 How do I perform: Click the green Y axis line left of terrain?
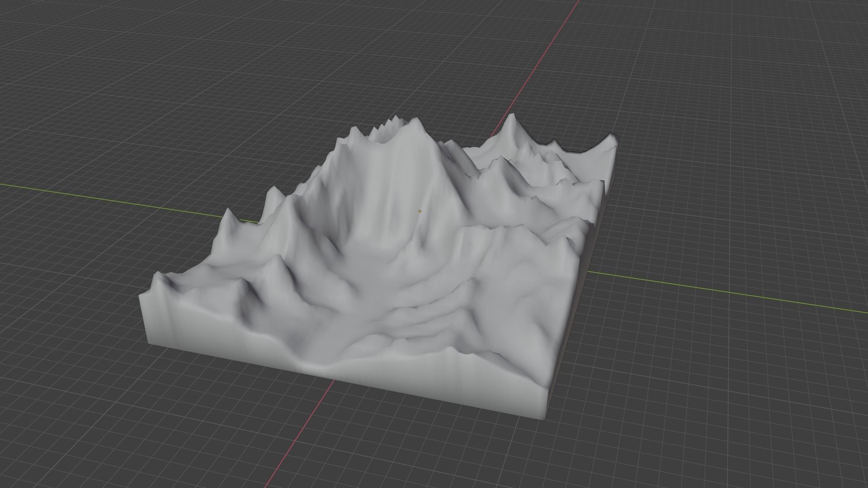(x=113, y=200)
